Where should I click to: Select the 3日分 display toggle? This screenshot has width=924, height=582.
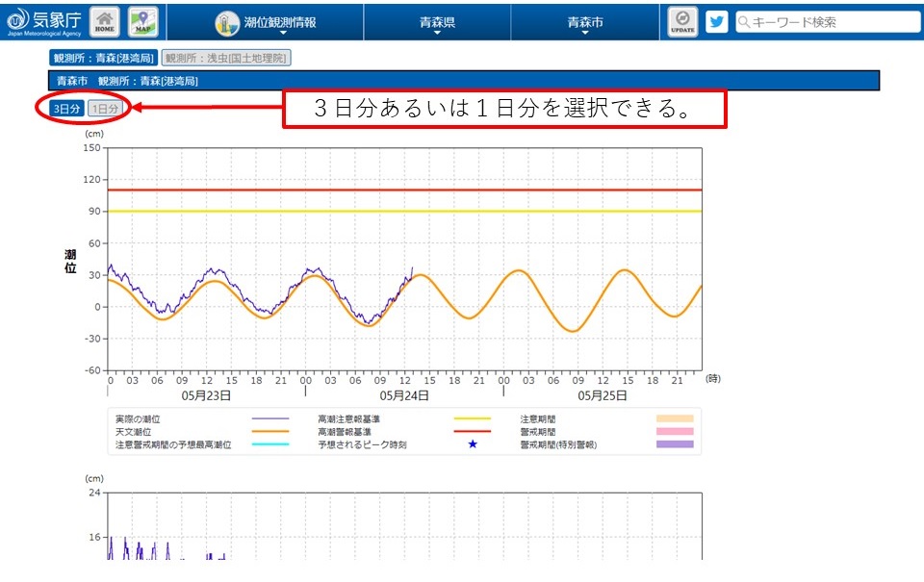66,109
